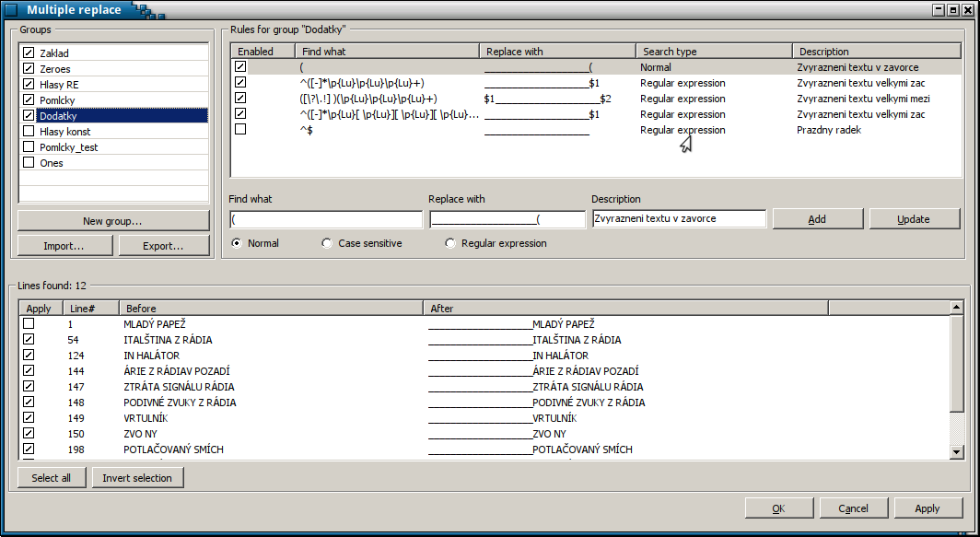Click the Find what input field

326,218
